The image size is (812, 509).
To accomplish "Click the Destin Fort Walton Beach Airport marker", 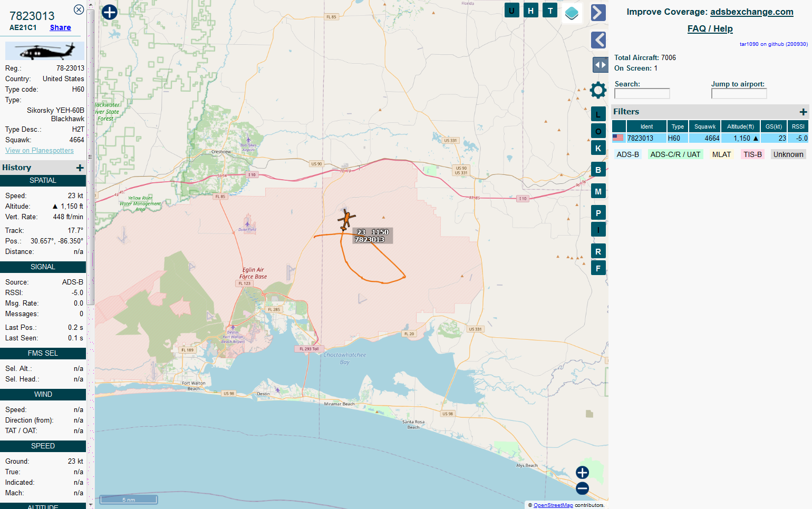I will pos(233,327).
